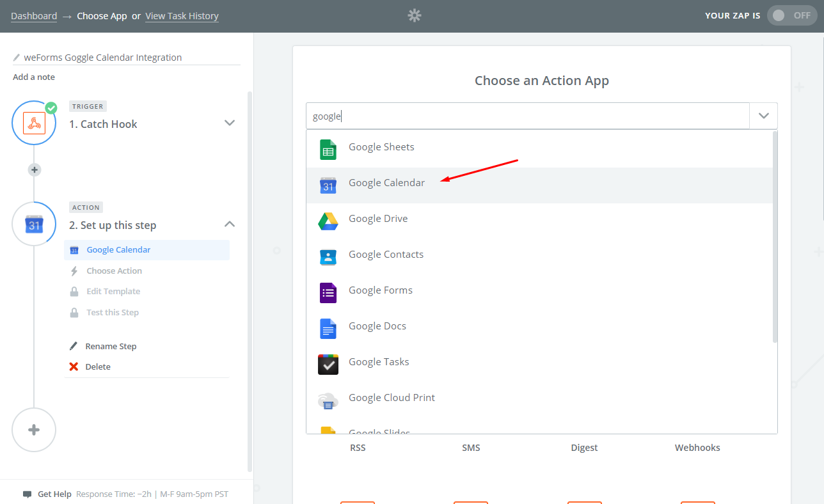Click the Zapier gear logo in header
824x504 pixels.
[x=415, y=15]
